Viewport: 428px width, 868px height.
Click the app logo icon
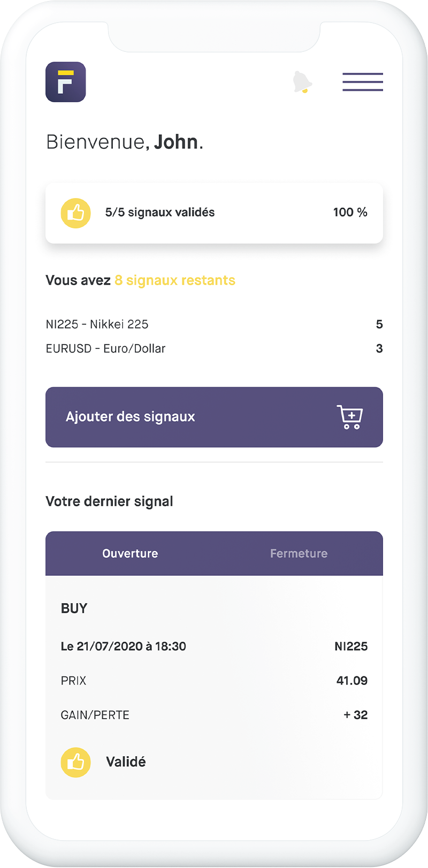click(x=66, y=82)
